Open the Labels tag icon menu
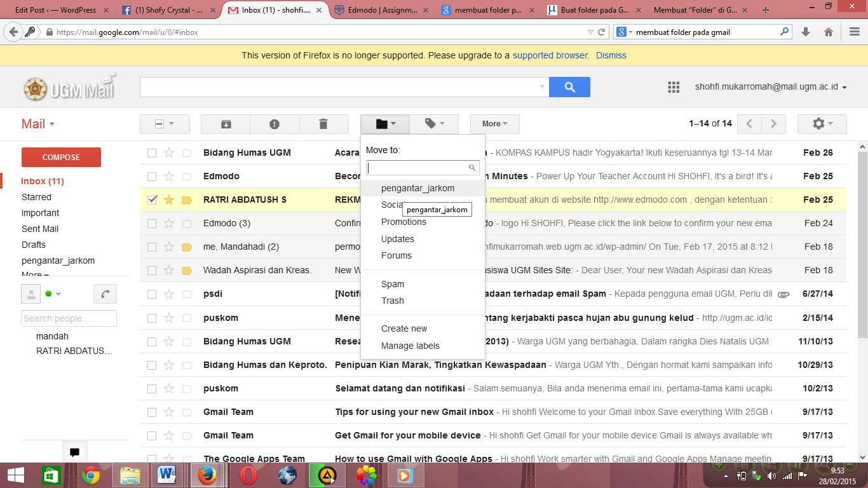 click(x=434, y=124)
